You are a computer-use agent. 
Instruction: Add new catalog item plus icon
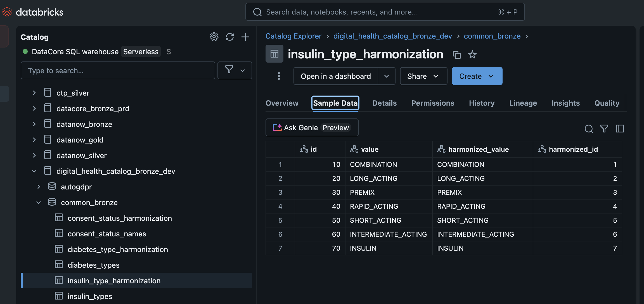click(x=245, y=37)
